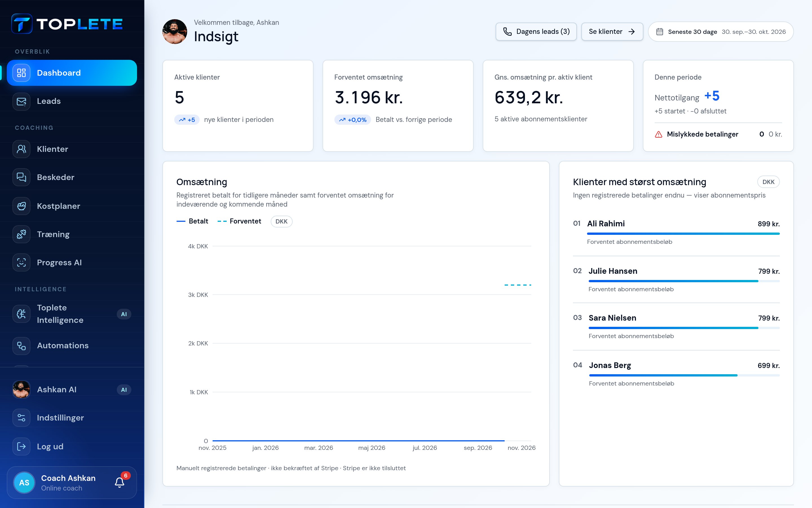Click Jonas Berg's revenue progress bar

(684, 375)
